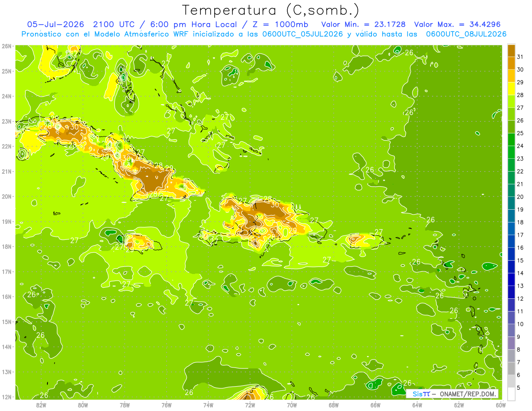Image resolution: width=532 pixels, height=411 pixels.
Task: Click legend swatch between labels 28 and 29
Action: pos(511,89)
